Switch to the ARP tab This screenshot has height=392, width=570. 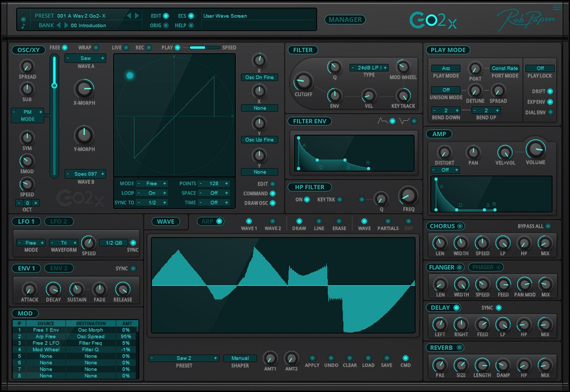pyautogui.click(x=207, y=221)
